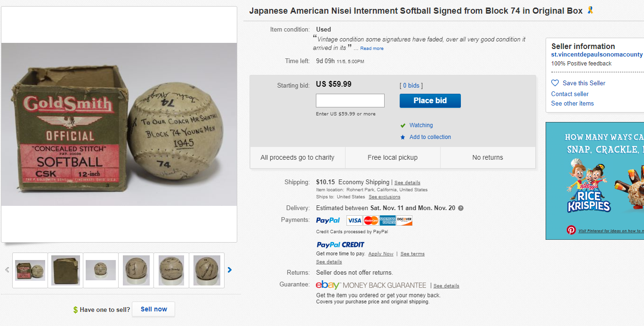This screenshot has width=644, height=326.
Task: Click the PayPal Credit logo
Action: click(x=340, y=244)
